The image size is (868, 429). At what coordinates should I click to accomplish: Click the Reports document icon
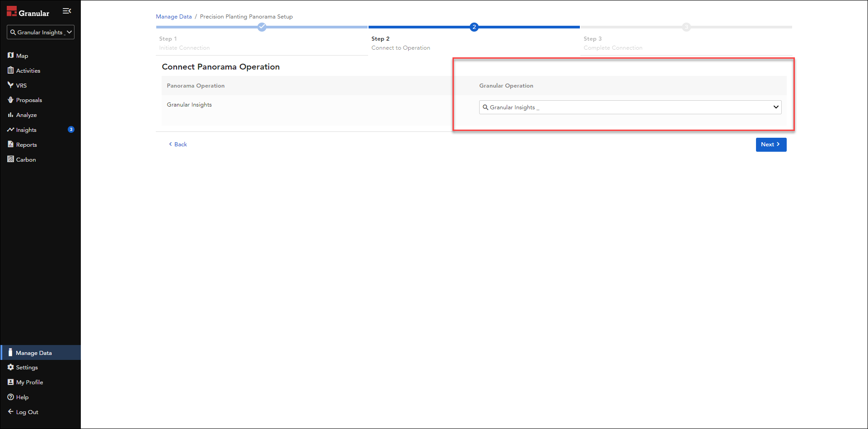click(x=10, y=145)
